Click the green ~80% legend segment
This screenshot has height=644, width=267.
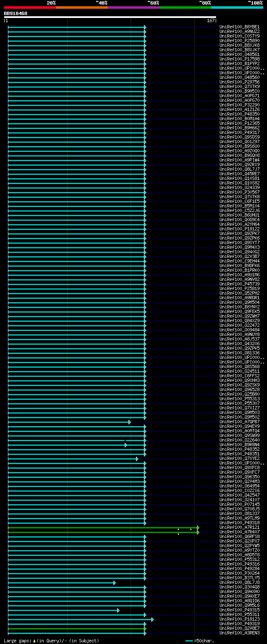[185, 8]
